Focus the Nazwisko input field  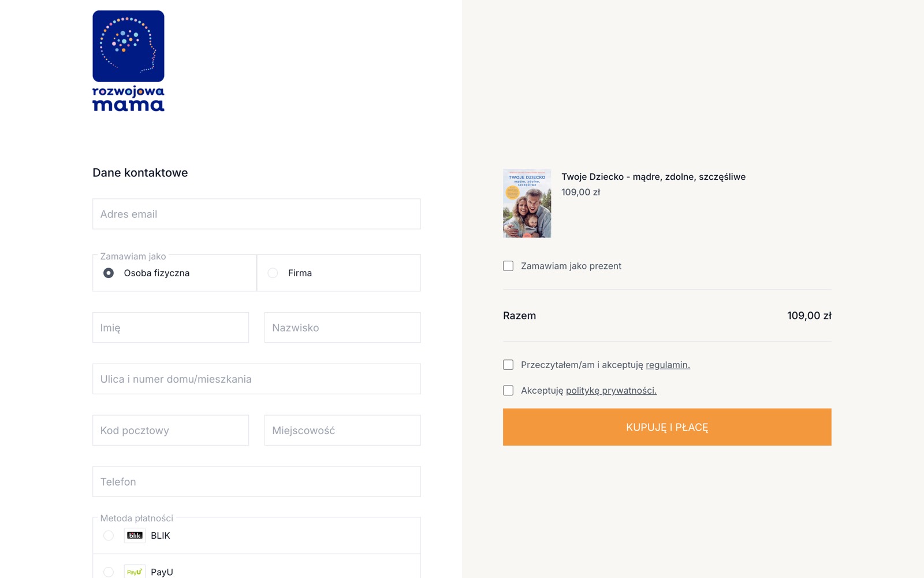click(x=342, y=328)
